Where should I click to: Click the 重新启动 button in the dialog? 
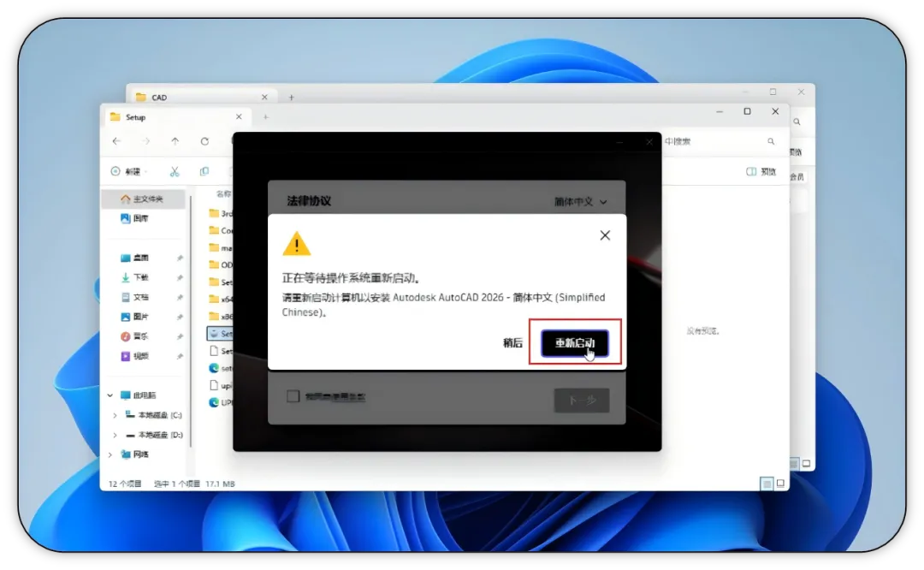(x=575, y=343)
